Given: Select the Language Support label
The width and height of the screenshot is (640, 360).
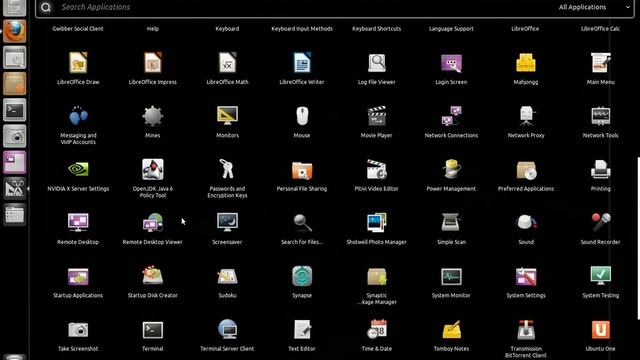Looking at the screenshot, I should coord(451,29).
